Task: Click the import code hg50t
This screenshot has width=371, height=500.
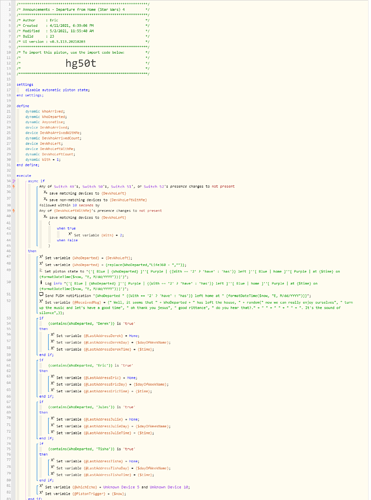Action: point(81,63)
